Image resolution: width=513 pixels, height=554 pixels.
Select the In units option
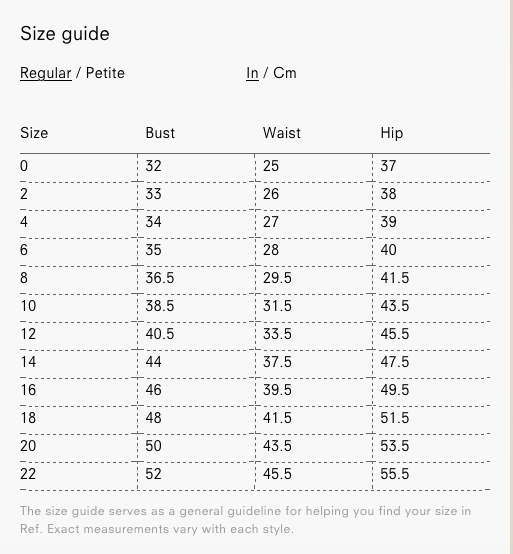tap(252, 73)
